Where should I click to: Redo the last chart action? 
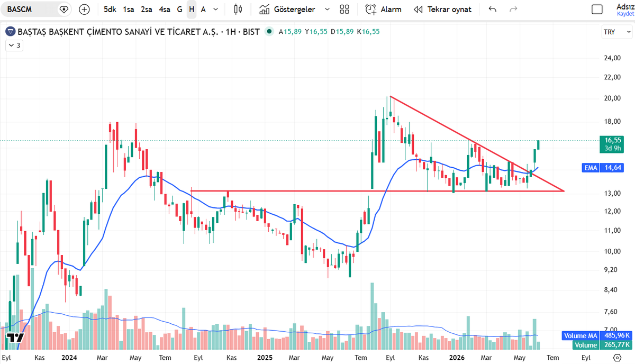click(513, 10)
